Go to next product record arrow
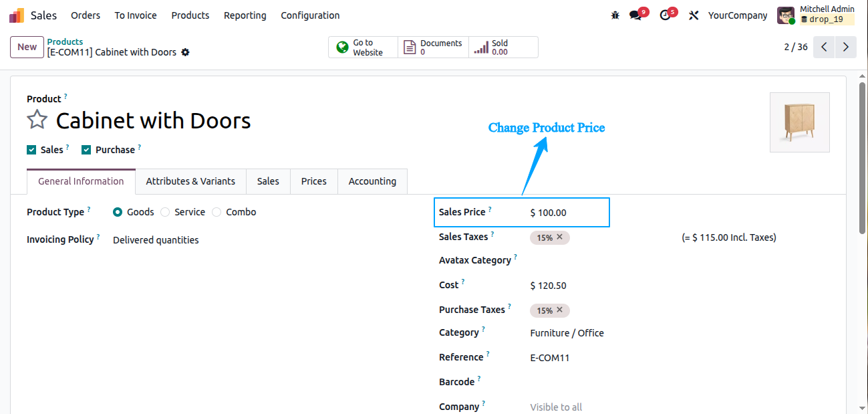This screenshot has height=414, width=868. coord(846,47)
